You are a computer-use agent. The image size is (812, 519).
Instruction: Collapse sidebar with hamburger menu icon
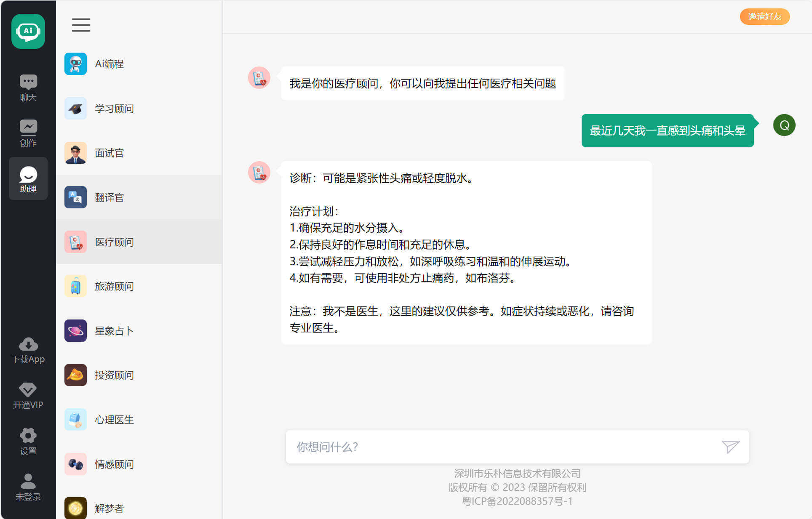coord(81,25)
